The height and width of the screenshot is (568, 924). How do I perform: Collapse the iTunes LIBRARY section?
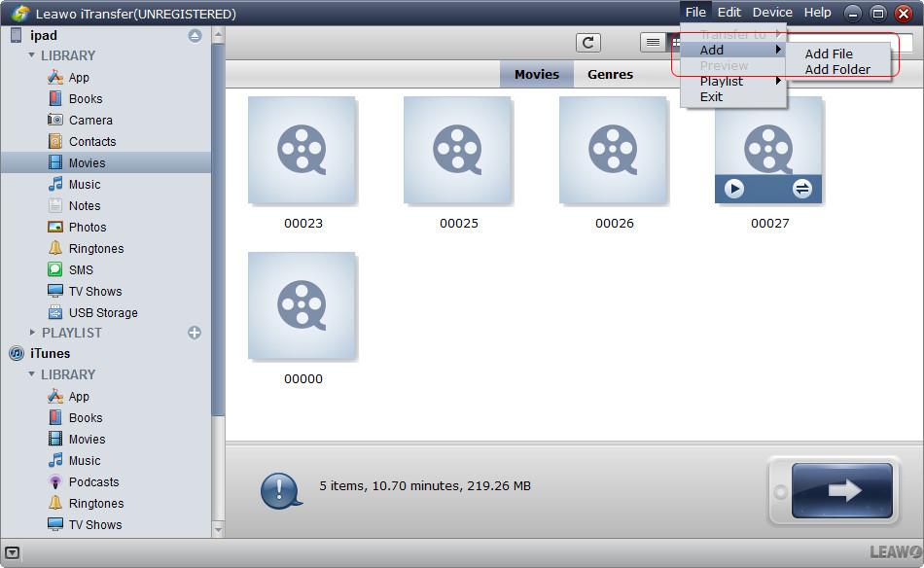(x=31, y=374)
